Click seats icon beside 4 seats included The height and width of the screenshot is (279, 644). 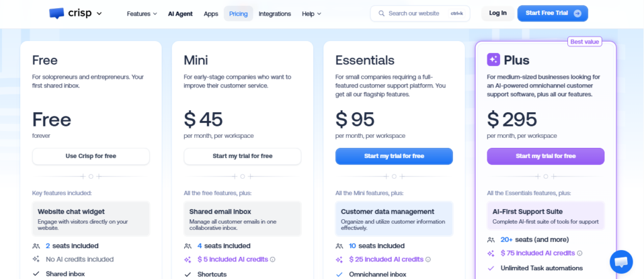coord(187,246)
